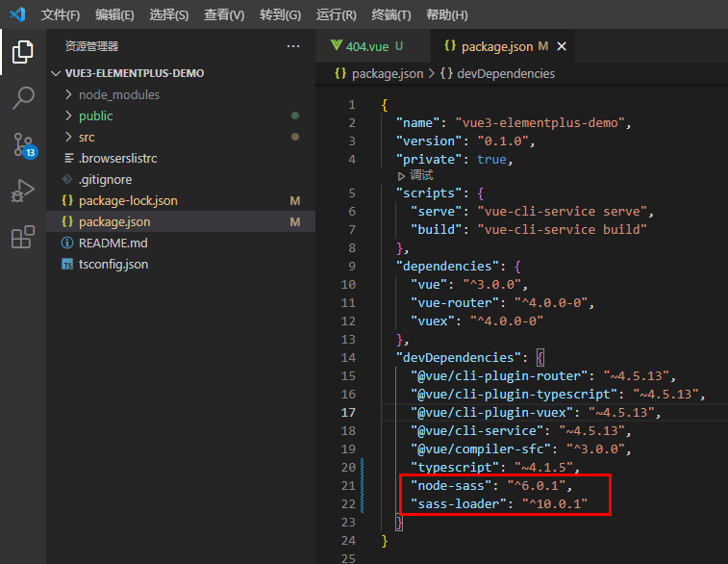Open the 帮助(H) menu
Image resolution: width=728 pixels, height=564 pixels.
[446, 14]
